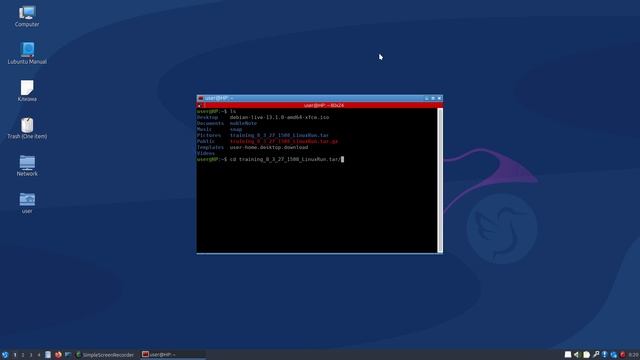Image resolution: width=640 pixels, height=360 pixels.
Task: Click the Videos entry in the ls output
Action: (x=206, y=153)
